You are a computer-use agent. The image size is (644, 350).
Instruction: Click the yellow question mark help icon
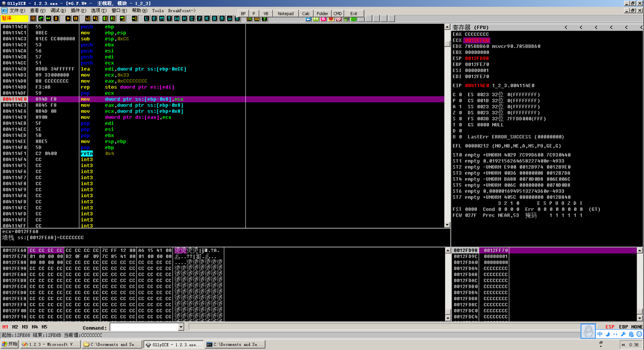coord(264,18)
